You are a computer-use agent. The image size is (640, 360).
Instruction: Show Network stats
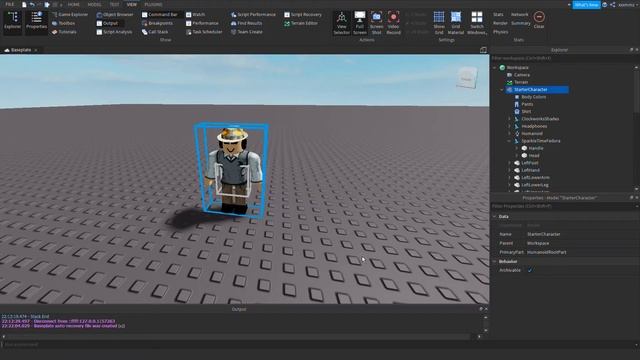click(520, 14)
